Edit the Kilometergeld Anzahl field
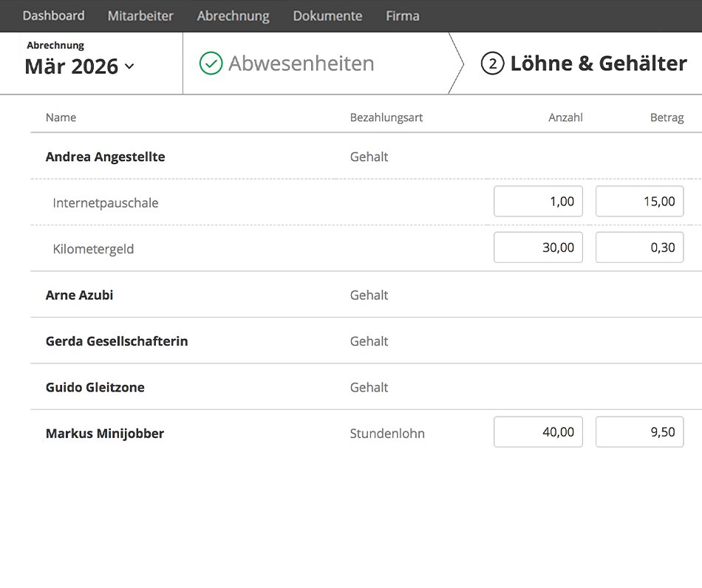Screen dimensions: 702x588 538,247
